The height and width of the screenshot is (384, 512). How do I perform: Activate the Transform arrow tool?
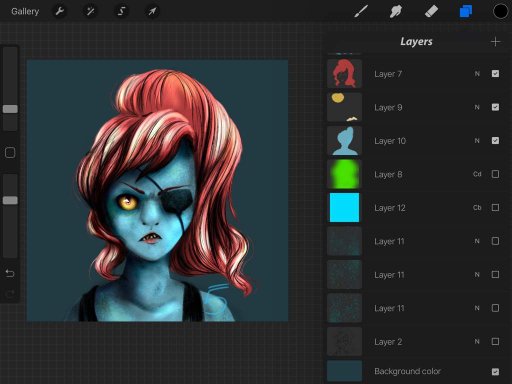pos(152,11)
